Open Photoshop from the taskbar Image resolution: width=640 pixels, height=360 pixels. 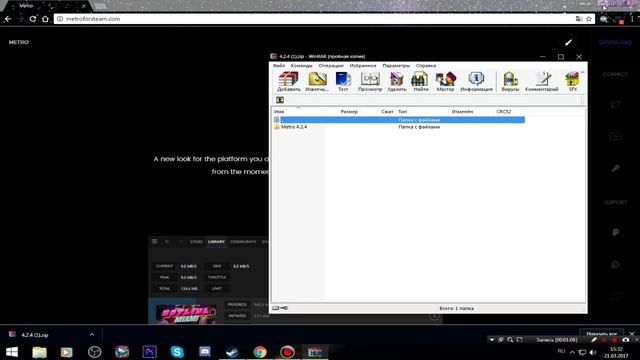click(149, 352)
